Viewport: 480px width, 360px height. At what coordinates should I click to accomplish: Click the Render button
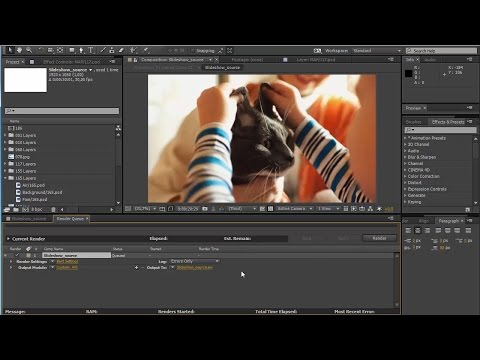pyautogui.click(x=379, y=238)
